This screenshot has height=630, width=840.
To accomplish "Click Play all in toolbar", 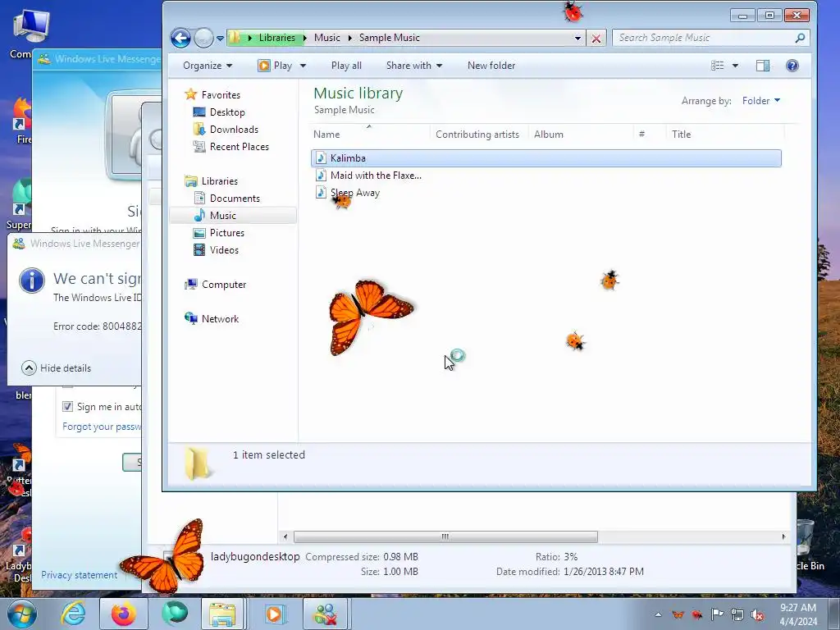I will click(346, 66).
